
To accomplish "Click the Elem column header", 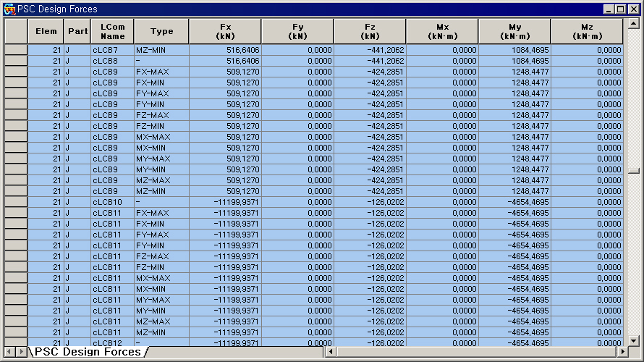I will (x=46, y=31).
